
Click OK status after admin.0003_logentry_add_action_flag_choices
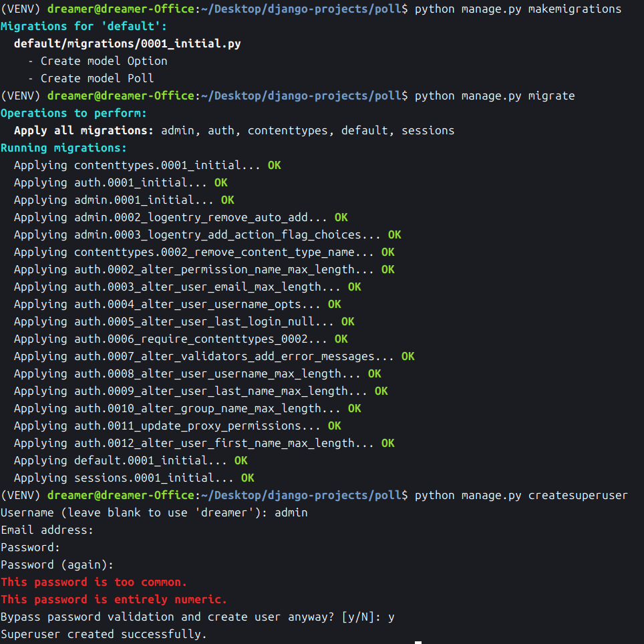(394, 235)
